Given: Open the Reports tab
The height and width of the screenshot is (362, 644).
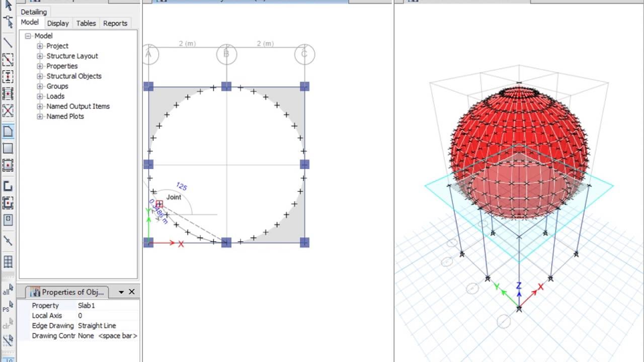Looking at the screenshot, I should tap(115, 23).
